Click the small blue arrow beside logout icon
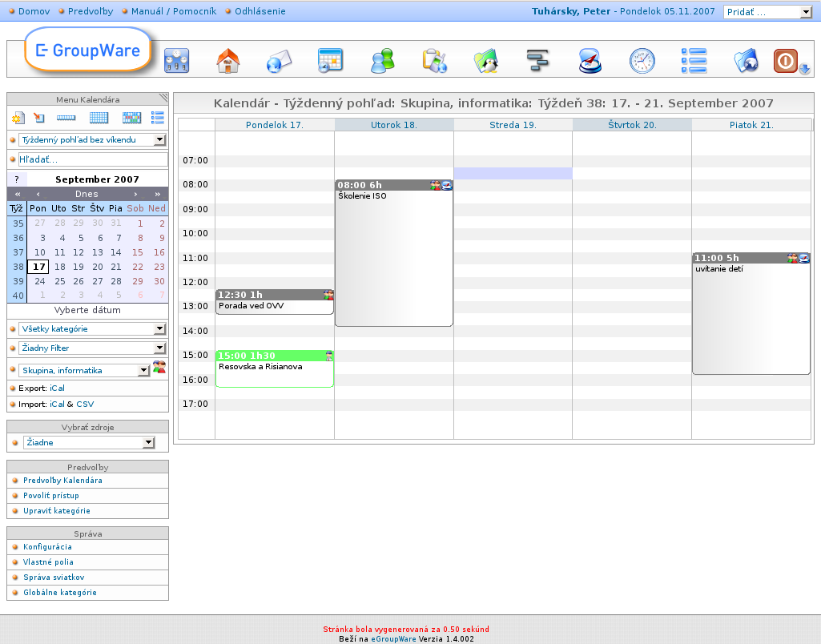This screenshot has height=644, width=821. 805,69
